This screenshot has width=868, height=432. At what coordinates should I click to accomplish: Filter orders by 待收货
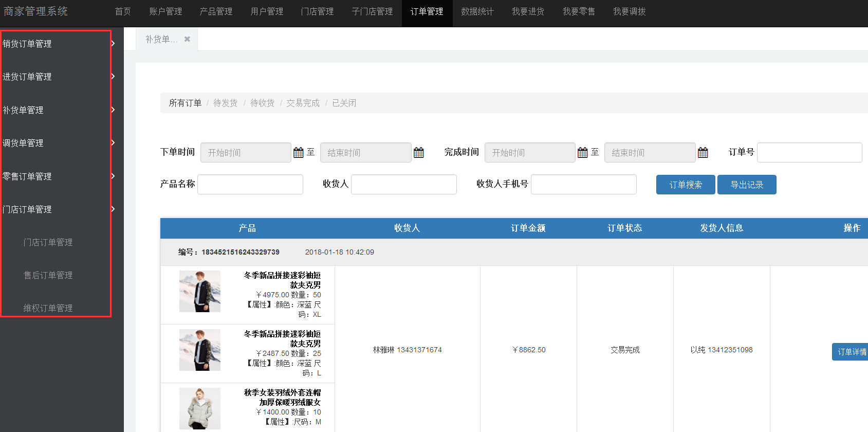pos(262,103)
